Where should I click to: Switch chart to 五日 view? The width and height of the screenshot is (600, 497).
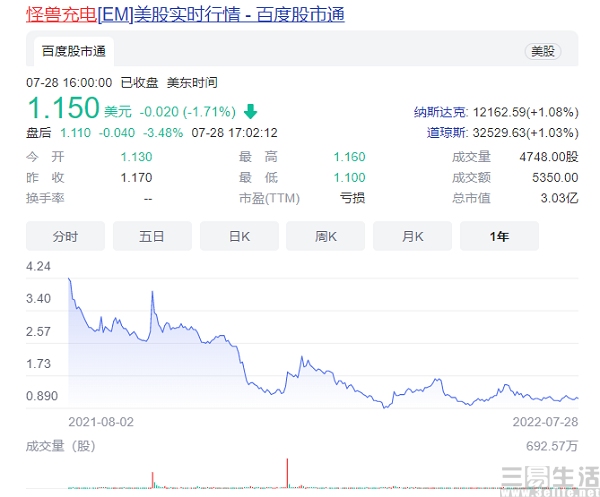coord(152,236)
